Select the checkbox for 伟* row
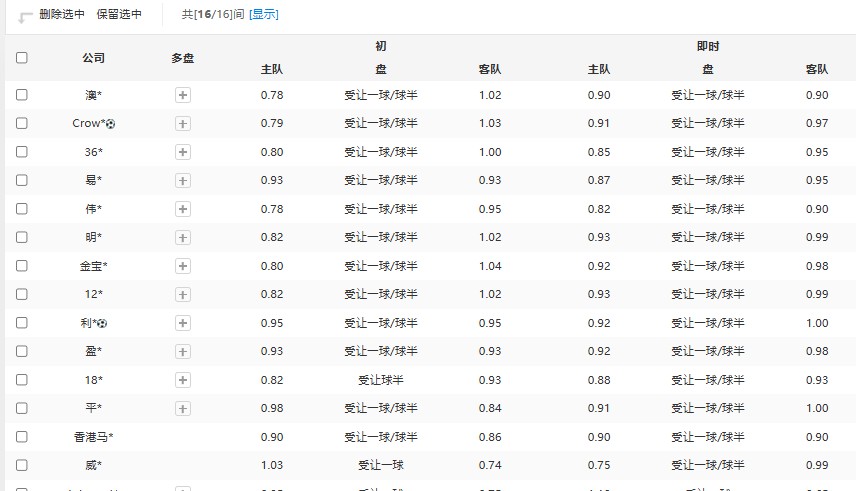The height and width of the screenshot is (491, 856). (22, 209)
